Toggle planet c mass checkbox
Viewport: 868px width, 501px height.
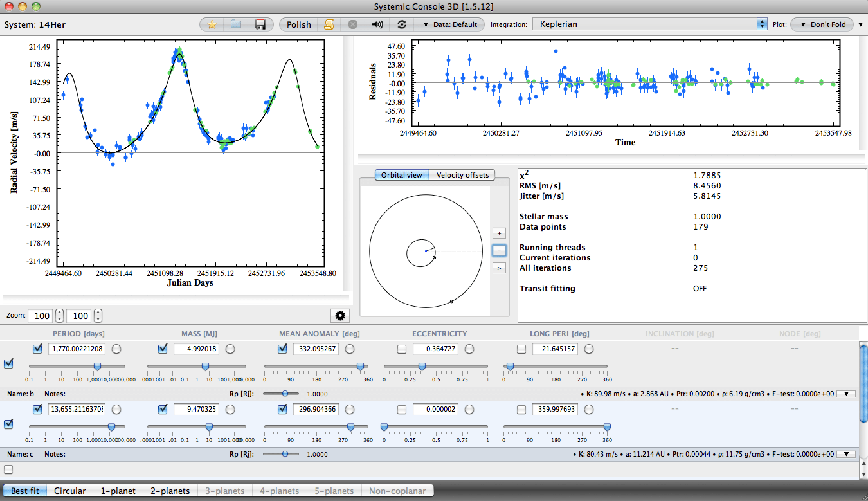tap(163, 409)
